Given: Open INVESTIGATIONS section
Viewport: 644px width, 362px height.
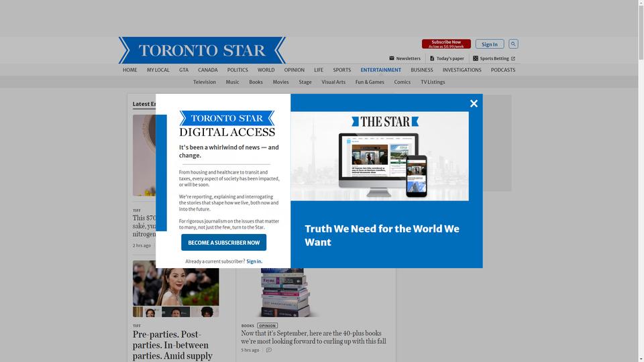Looking at the screenshot, I should [462, 70].
